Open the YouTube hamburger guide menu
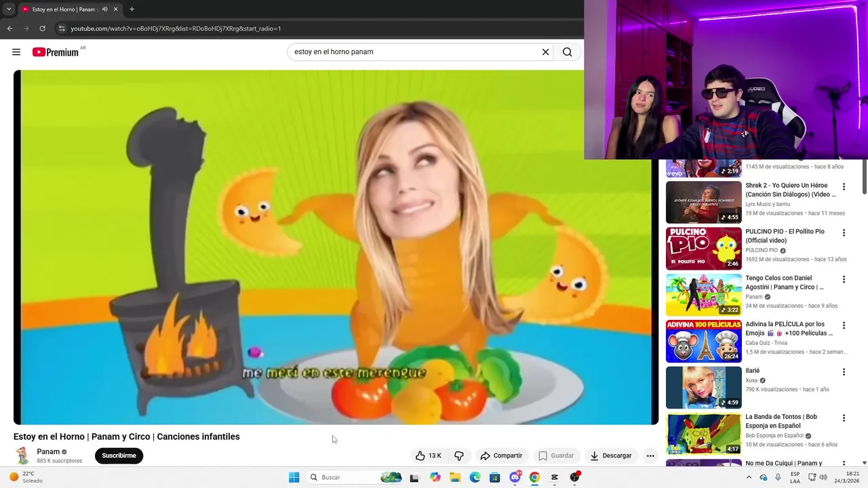 (x=16, y=52)
